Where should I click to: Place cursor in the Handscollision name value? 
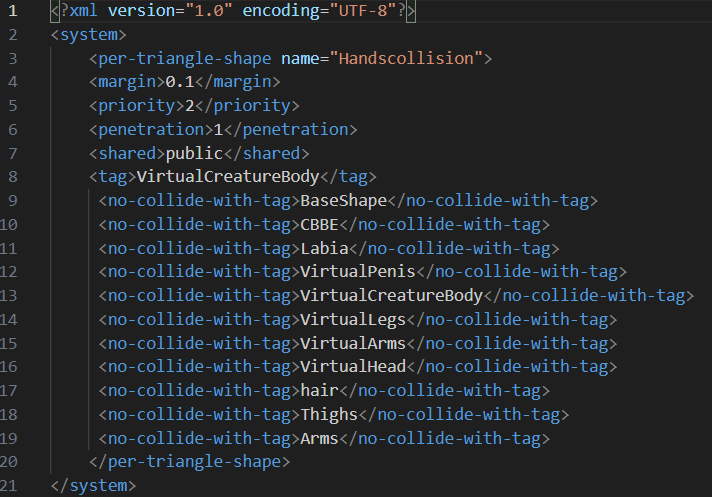tap(405, 58)
